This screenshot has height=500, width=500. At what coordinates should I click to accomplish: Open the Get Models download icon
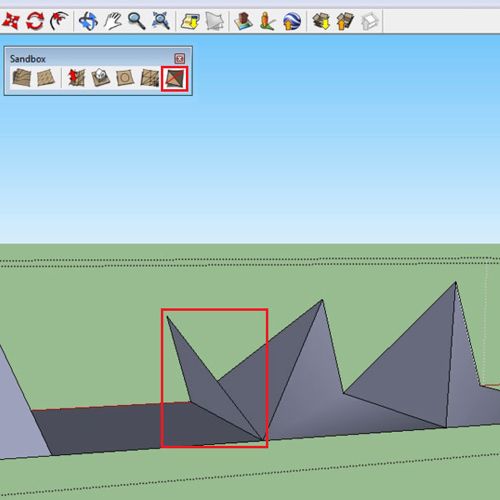321,21
